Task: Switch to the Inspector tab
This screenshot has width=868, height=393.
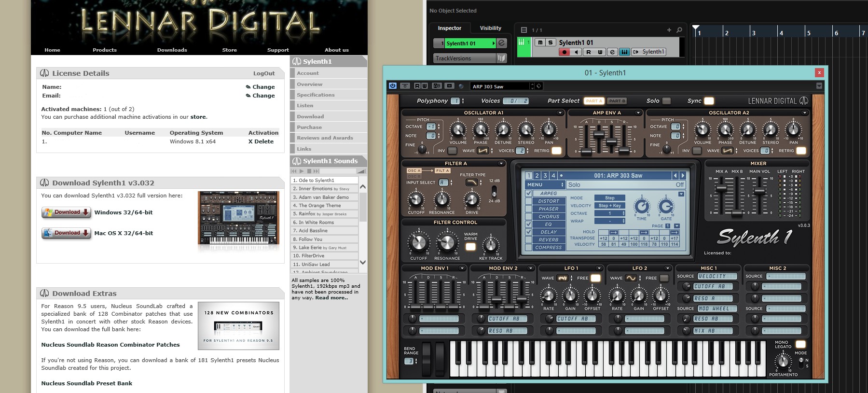Action: click(x=450, y=28)
